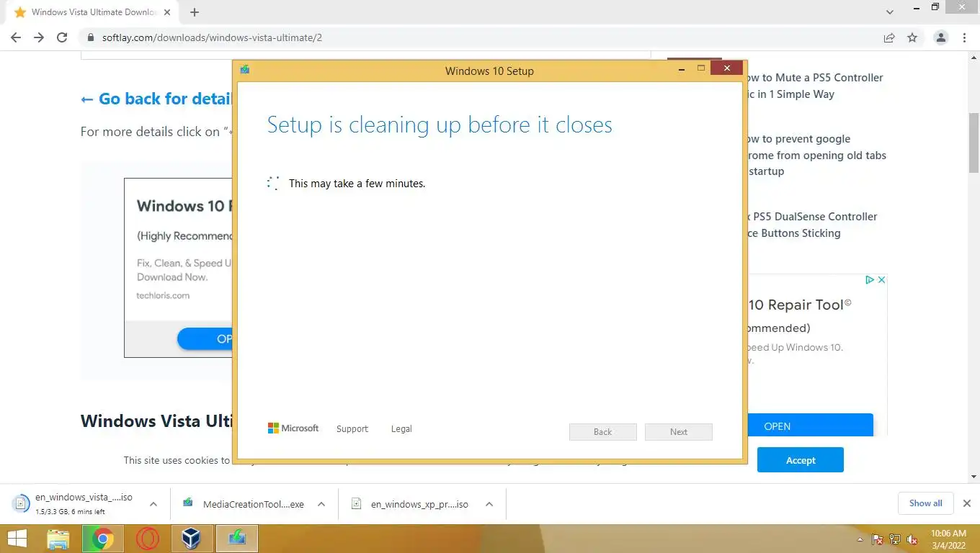Open the Legal link in Windows 10 Setup
The image size is (980, 553).
coord(401,428)
